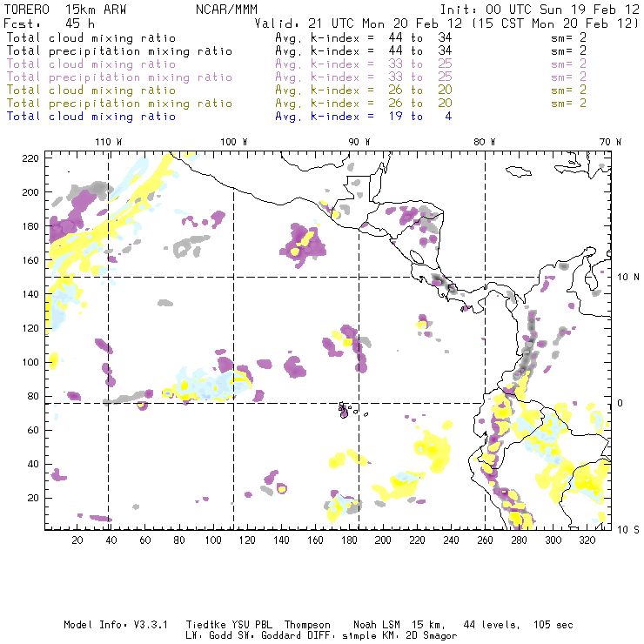Select the black "Total precipitation mixing ratio" legend line
This screenshot has height=644, width=644.
click(x=119, y=51)
